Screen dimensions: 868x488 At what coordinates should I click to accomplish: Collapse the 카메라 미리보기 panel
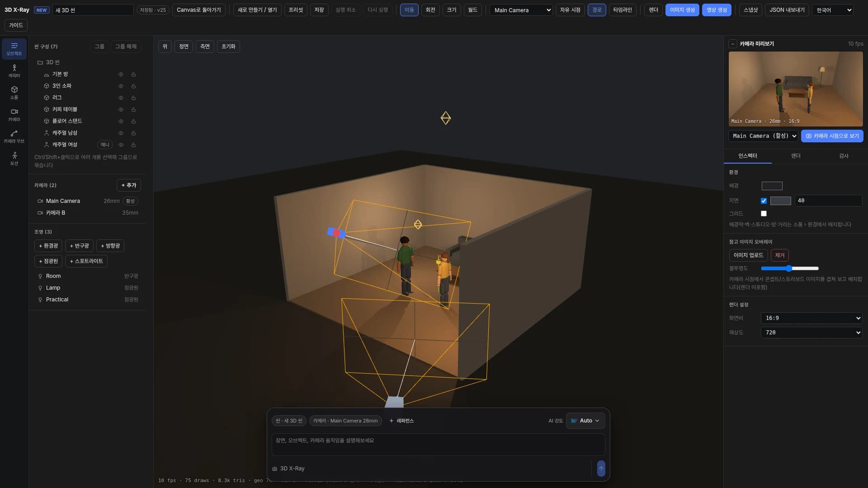coord(733,44)
